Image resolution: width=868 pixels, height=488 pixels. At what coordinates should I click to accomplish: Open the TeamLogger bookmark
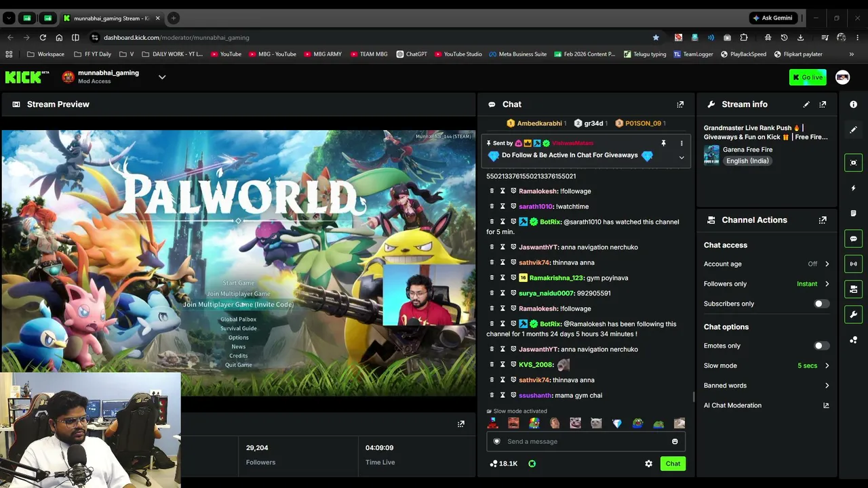(693, 54)
